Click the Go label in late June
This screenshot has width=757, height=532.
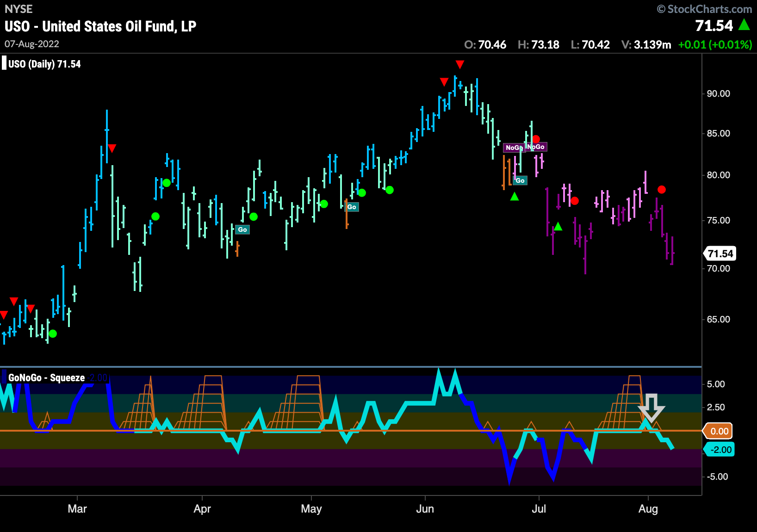(x=520, y=180)
